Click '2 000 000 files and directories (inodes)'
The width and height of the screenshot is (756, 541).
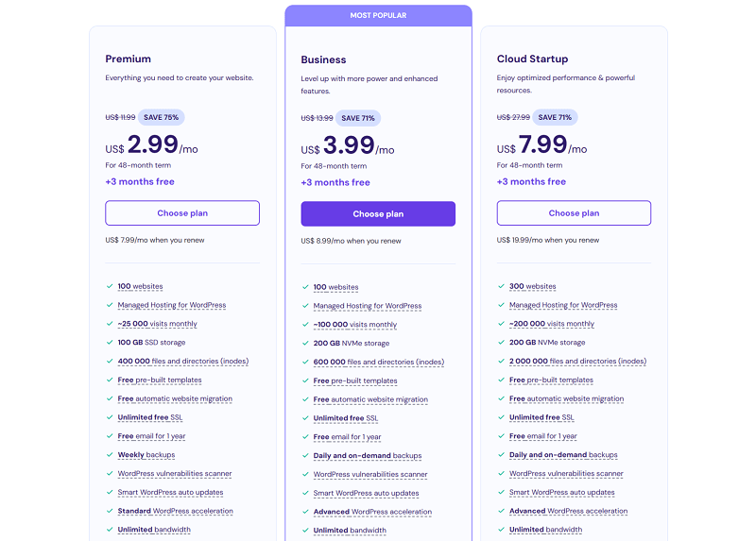pos(577,362)
